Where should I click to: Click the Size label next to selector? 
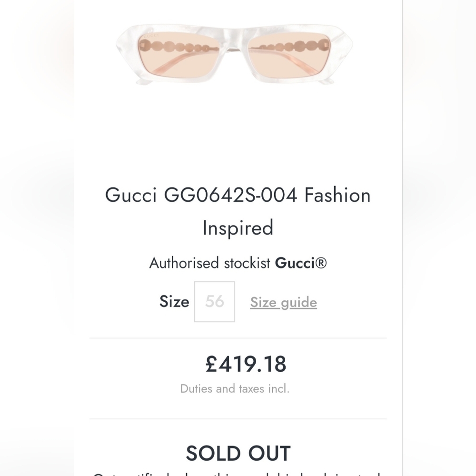coord(174,302)
